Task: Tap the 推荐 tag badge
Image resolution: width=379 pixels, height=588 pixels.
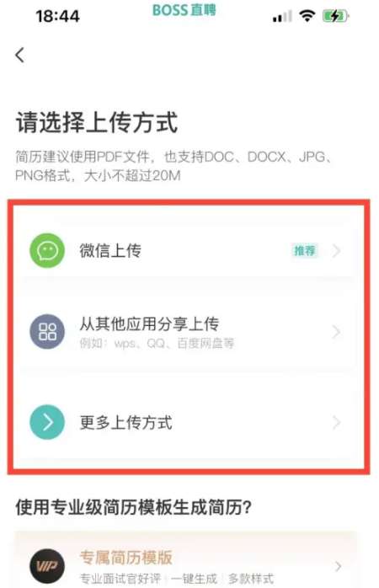Action: point(304,250)
